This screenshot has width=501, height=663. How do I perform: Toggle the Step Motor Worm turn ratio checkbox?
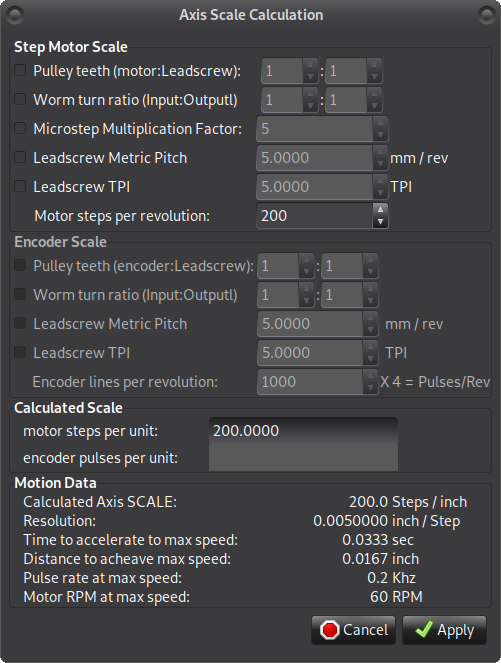pos(20,99)
